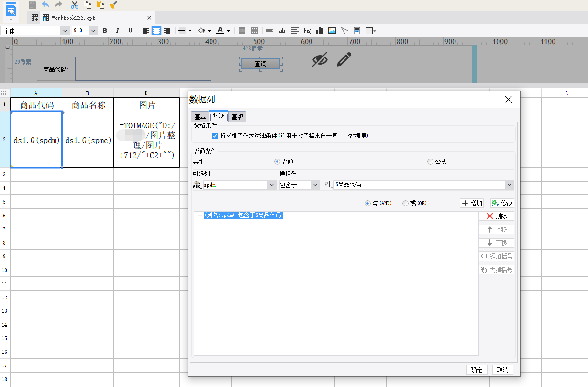This screenshot has height=387, width=588.
Task: Open parameter type selector P icon
Action: click(x=327, y=185)
